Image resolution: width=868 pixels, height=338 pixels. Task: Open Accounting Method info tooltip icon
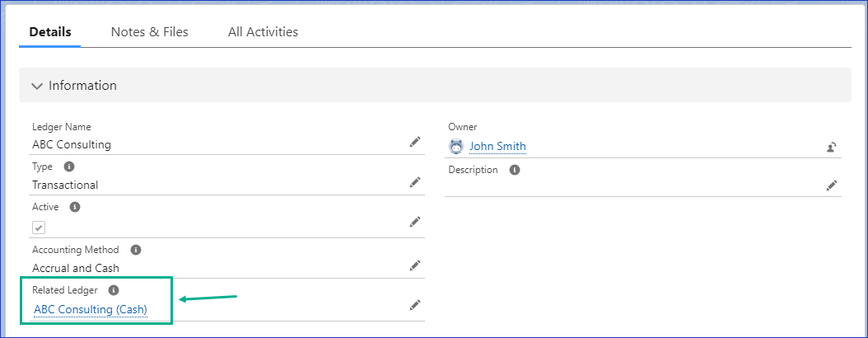[x=136, y=249]
